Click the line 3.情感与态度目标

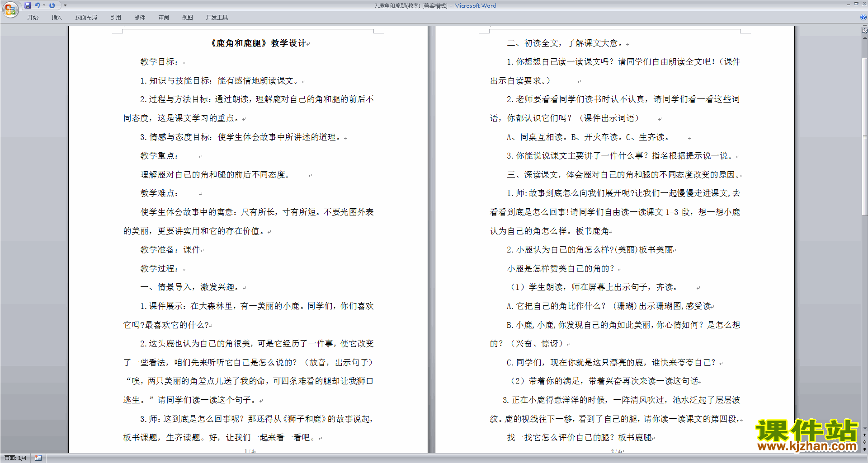241,137
